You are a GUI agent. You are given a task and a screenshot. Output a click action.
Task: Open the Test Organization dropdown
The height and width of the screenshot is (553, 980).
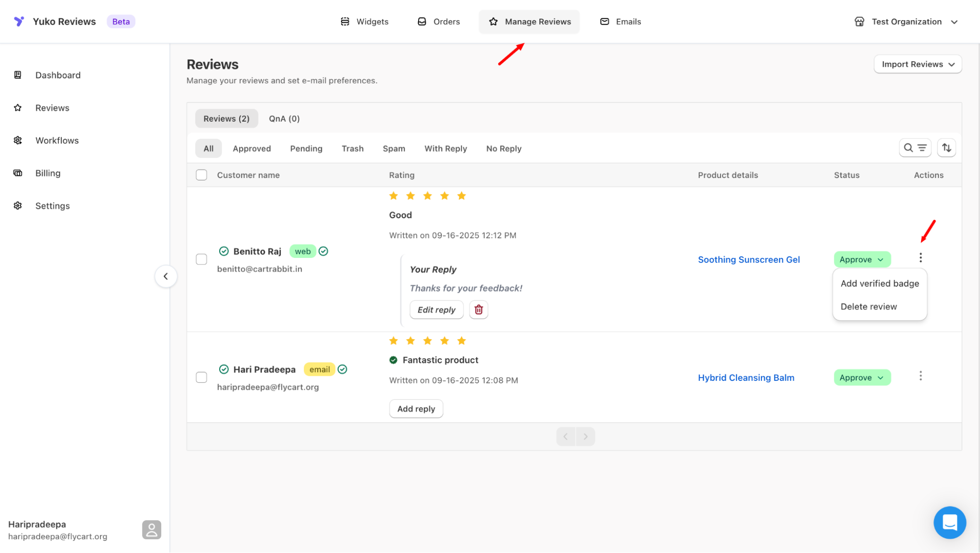click(906, 22)
